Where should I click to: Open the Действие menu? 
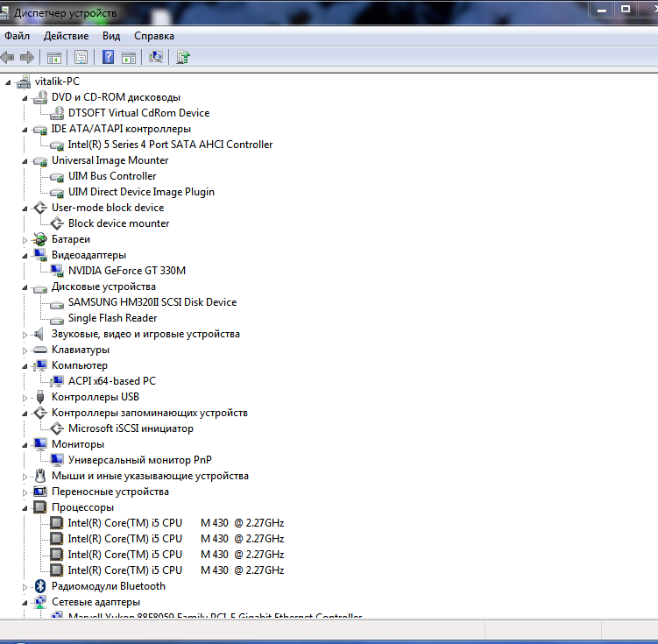[x=66, y=36]
